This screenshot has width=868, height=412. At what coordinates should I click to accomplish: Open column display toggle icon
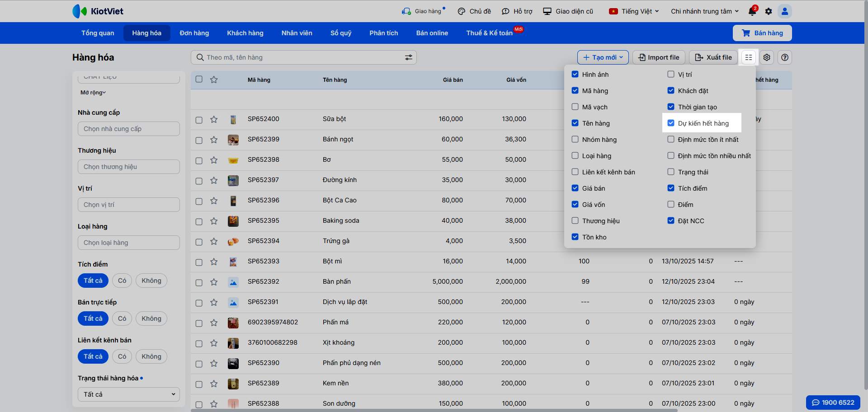[x=749, y=57]
